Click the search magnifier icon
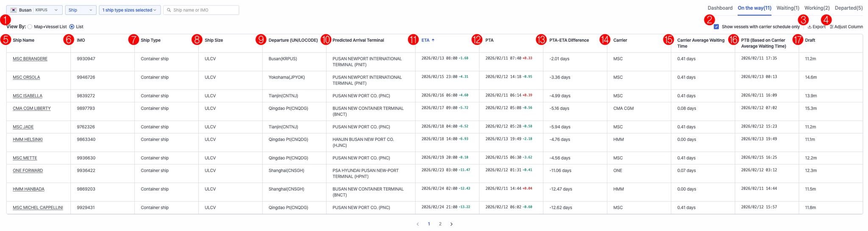The height and width of the screenshot is (231, 868). point(169,10)
